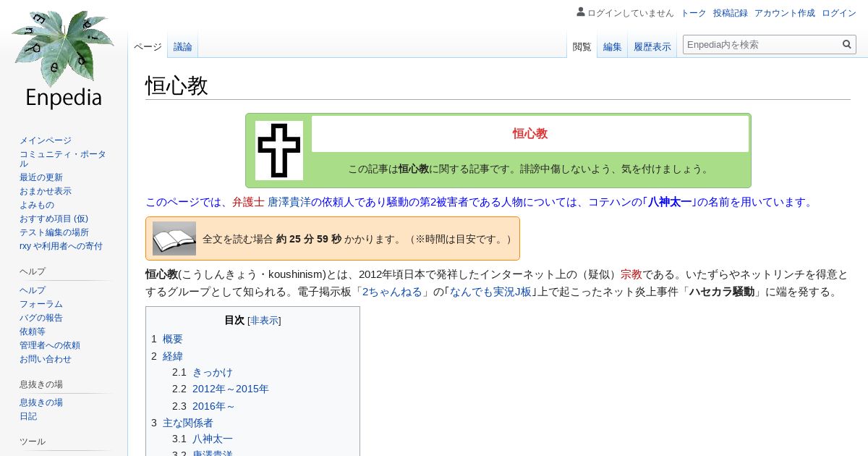Jump to contents entry 1 概要

[x=167, y=339]
